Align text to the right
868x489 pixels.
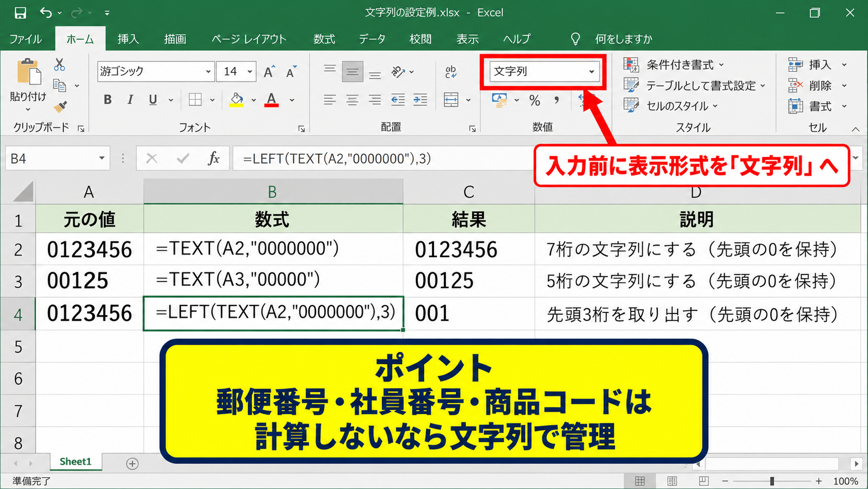tap(375, 100)
